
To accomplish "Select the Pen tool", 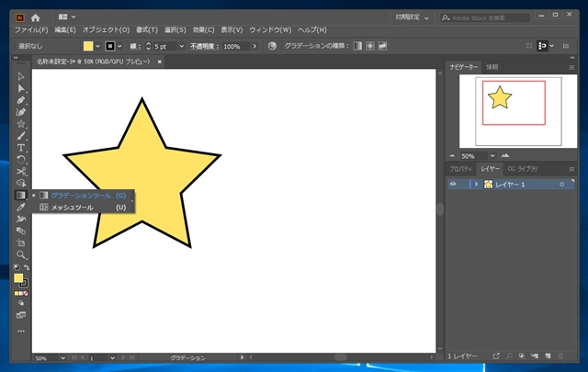I will pos(21,100).
